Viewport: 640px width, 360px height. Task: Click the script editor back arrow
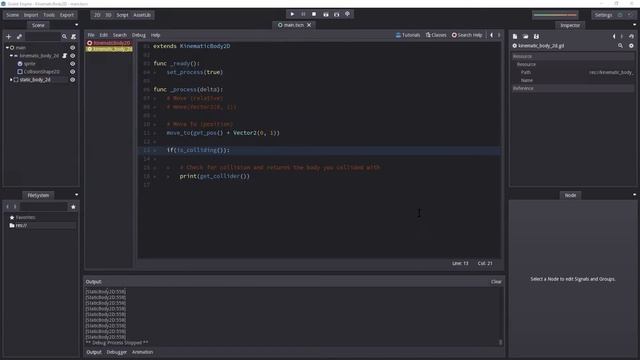coord(491,35)
